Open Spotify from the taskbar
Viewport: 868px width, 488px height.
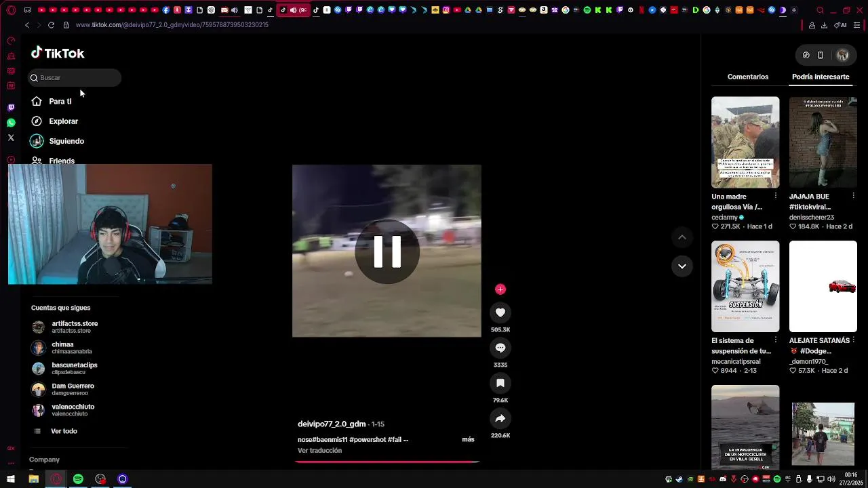pos(78,479)
